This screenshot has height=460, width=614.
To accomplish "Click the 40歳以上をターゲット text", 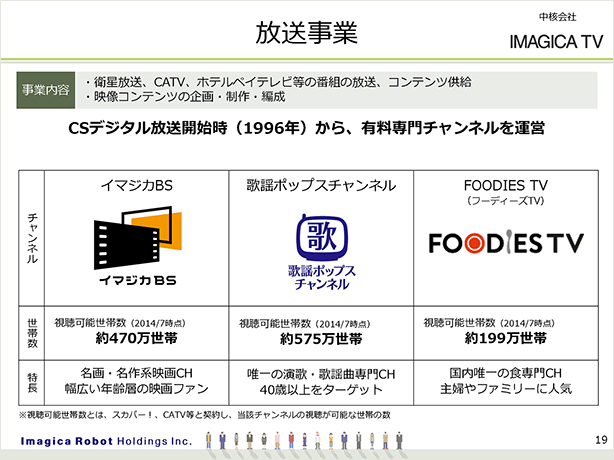I will [x=321, y=390].
